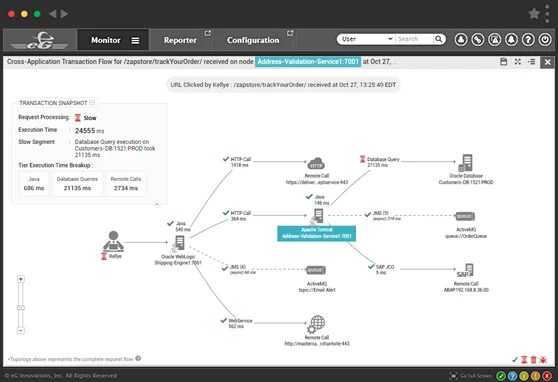Click the yellow minor alert circle

click(524, 376)
